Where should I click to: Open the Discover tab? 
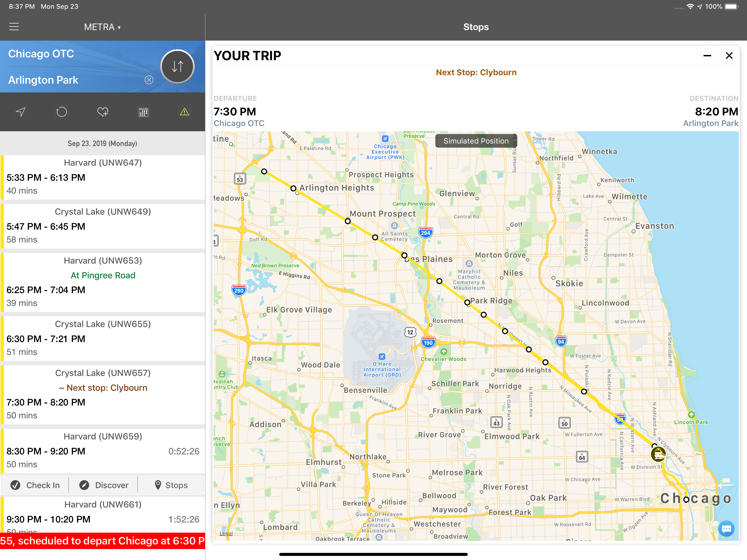pos(104,485)
